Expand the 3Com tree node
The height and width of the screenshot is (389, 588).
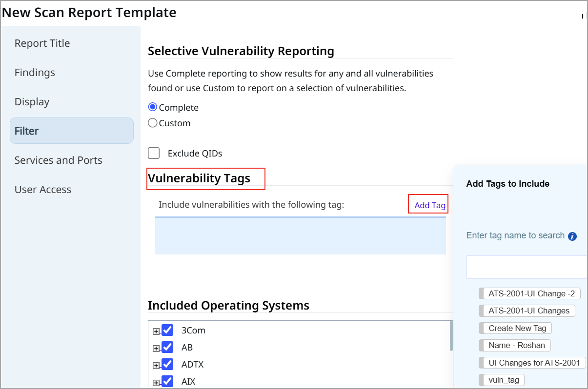[x=156, y=331]
